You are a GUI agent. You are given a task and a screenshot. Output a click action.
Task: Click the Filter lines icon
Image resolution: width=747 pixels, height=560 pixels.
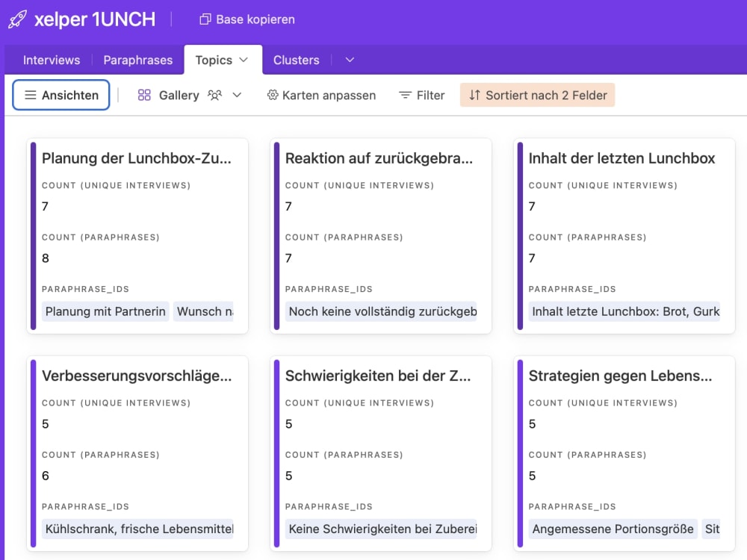tap(405, 96)
